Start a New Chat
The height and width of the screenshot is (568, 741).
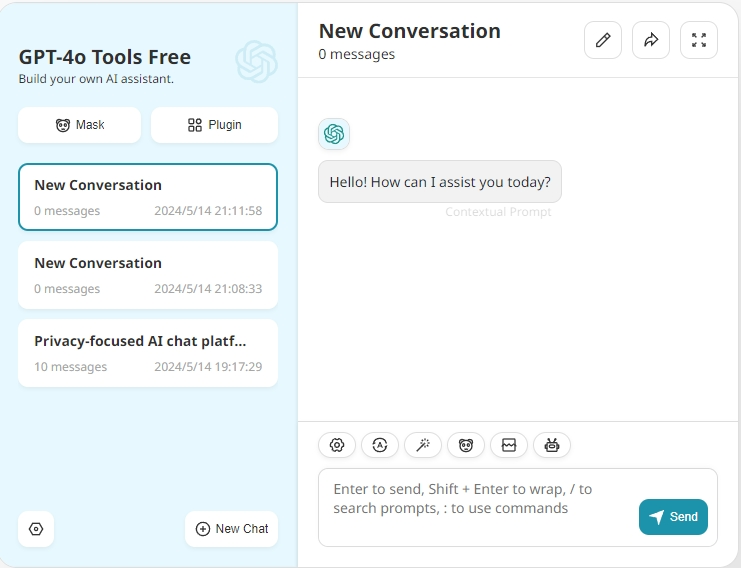click(231, 529)
